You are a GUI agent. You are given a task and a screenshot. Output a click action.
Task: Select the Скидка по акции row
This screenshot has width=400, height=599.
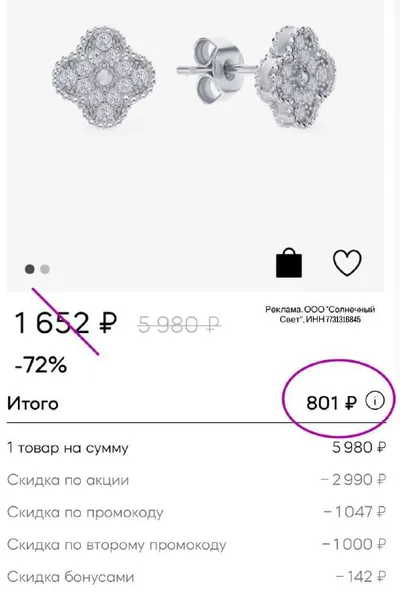pyautogui.click(x=197, y=480)
